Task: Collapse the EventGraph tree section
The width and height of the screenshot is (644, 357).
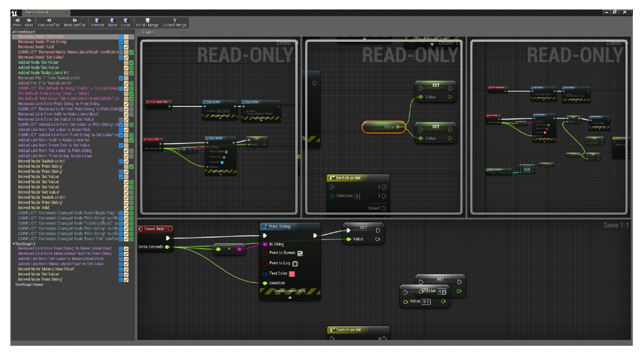Action: point(13,32)
